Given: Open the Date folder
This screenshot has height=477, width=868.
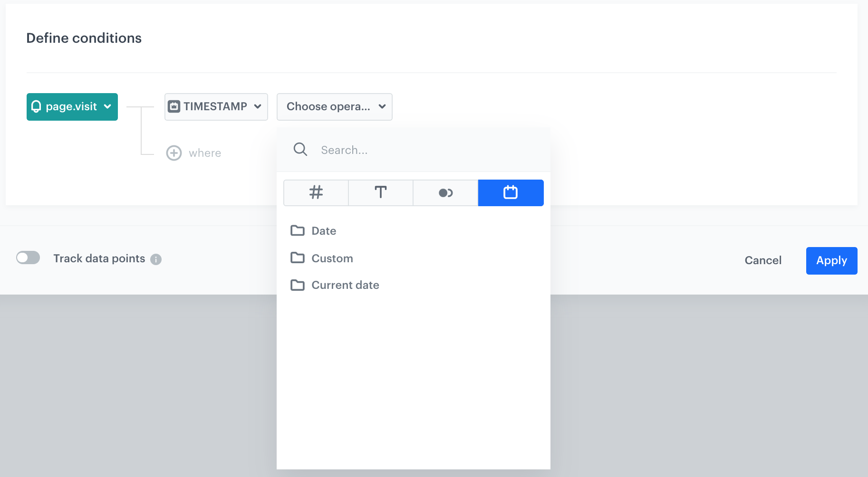Looking at the screenshot, I should click(x=323, y=231).
